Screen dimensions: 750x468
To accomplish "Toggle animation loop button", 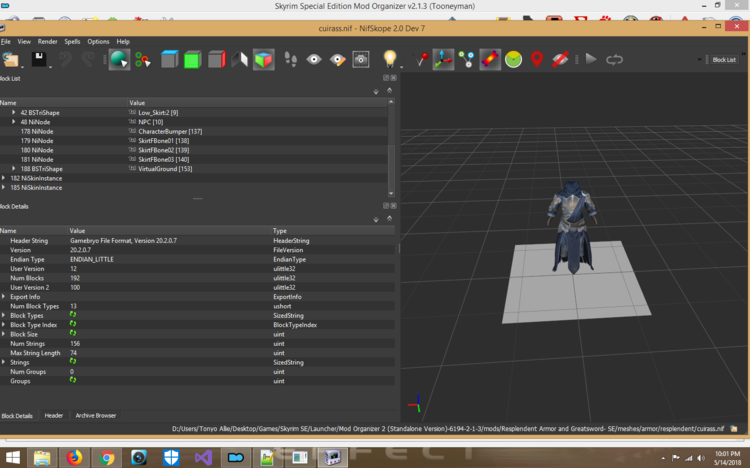I will coord(614,60).
